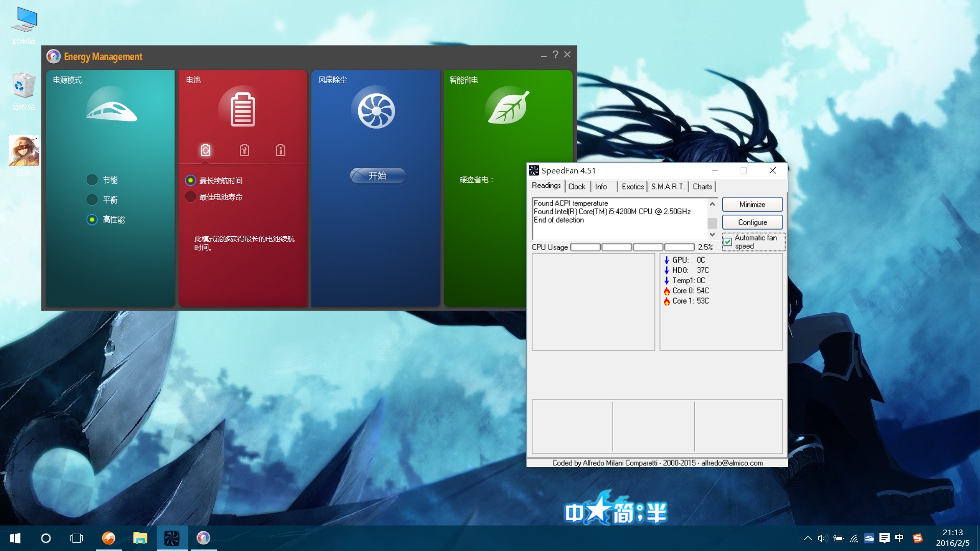Click the SpeedFan log scrollbar thumb

coord(712,223)
